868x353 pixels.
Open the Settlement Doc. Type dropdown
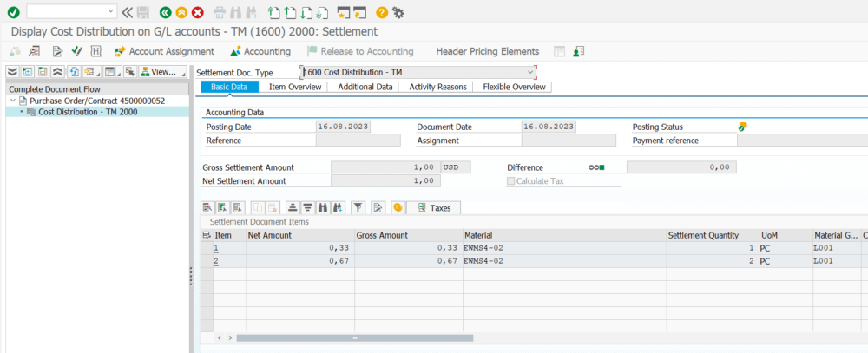coord(531,73)
